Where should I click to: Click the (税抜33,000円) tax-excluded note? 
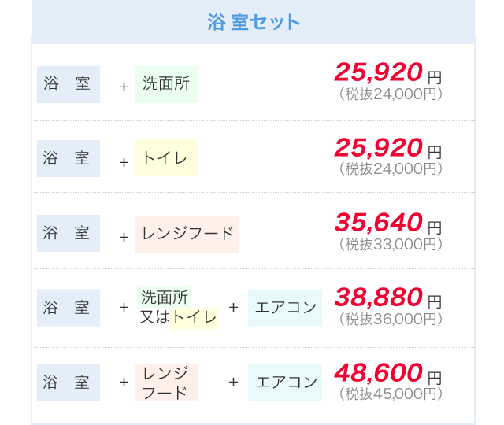coord(391,245)
